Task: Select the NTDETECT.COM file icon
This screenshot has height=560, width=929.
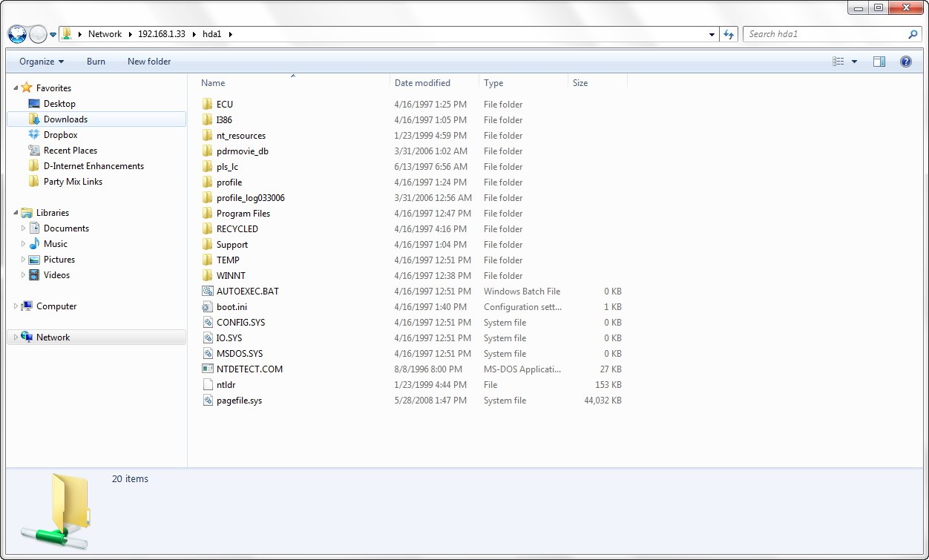Action: tap(208, 369)
